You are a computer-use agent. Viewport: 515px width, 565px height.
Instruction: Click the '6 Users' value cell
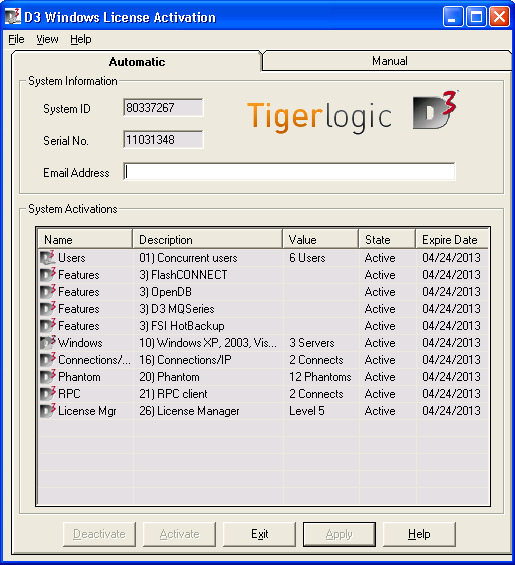(x=321, y=258)
